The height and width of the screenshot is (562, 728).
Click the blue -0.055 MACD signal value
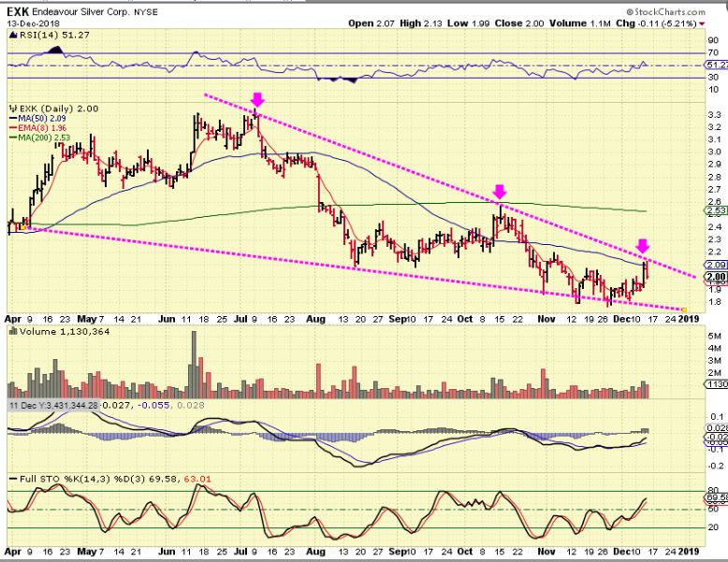click(x=154, y=405)
